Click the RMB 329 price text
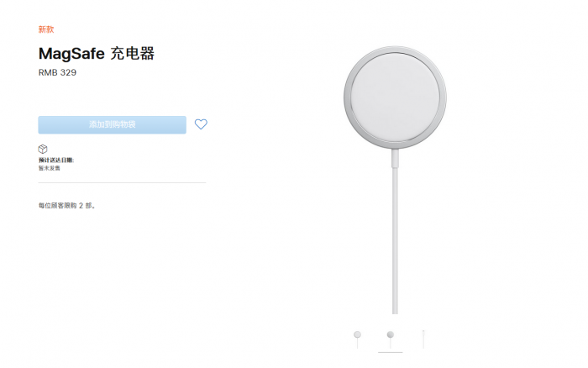Viewport: 588px width, 368px height. (58, 72)
